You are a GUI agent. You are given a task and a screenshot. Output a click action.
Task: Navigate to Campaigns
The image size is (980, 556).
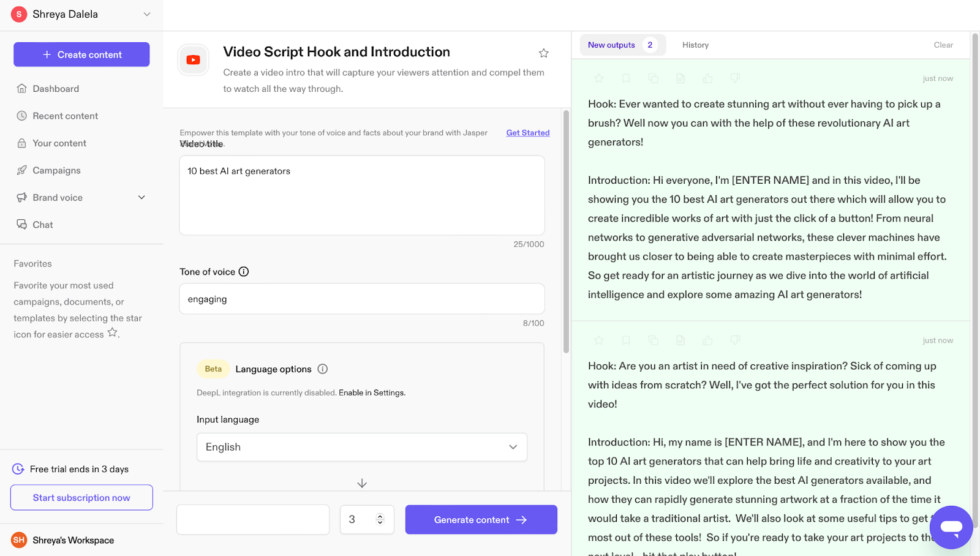tap(56, 170)
